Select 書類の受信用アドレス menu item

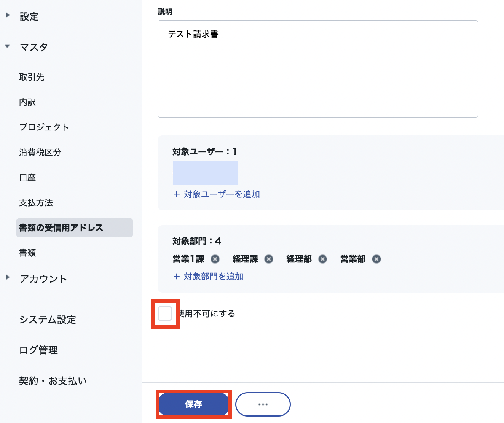[x=75, y=228]
